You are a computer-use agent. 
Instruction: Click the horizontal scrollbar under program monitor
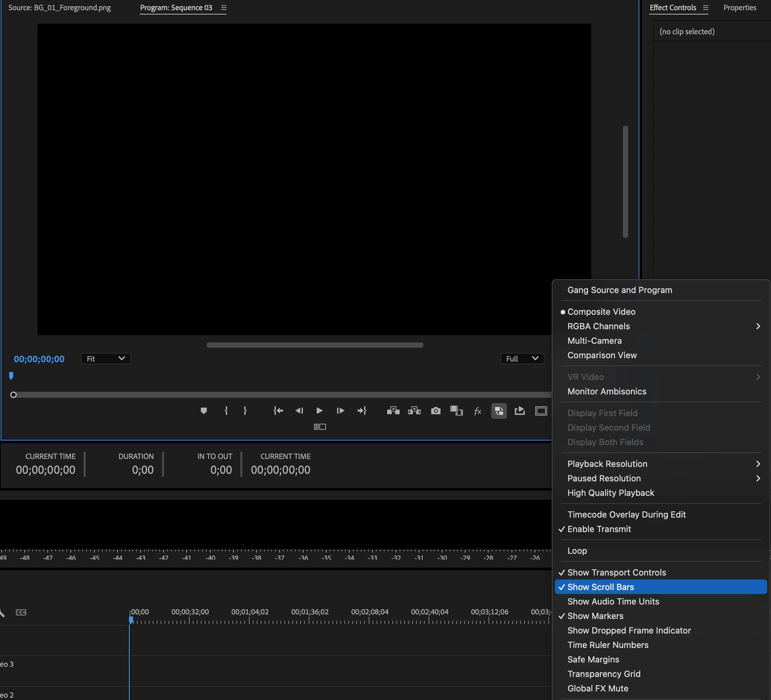click(x=315, y=345)
